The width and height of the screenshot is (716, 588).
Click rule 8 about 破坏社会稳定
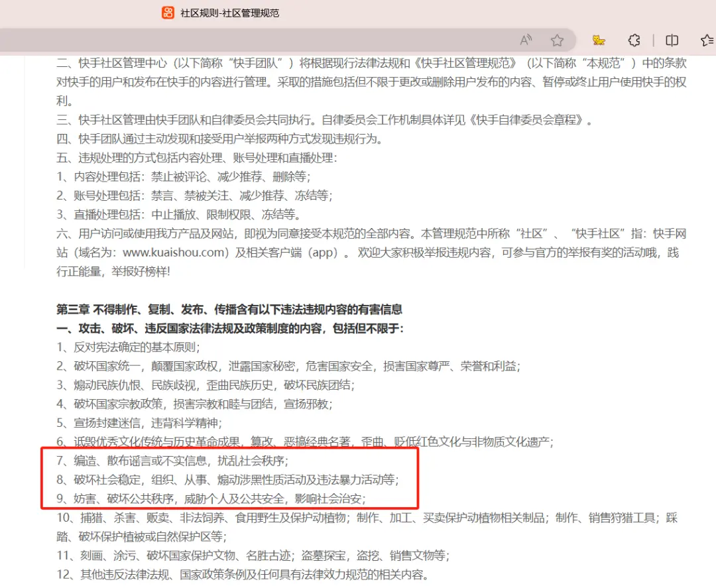coord(227,479)
